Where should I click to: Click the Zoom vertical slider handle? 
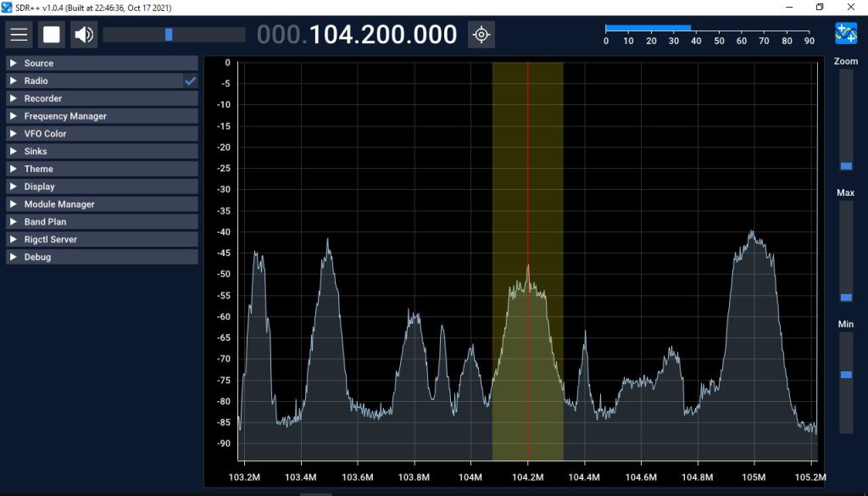click(846, 166)
